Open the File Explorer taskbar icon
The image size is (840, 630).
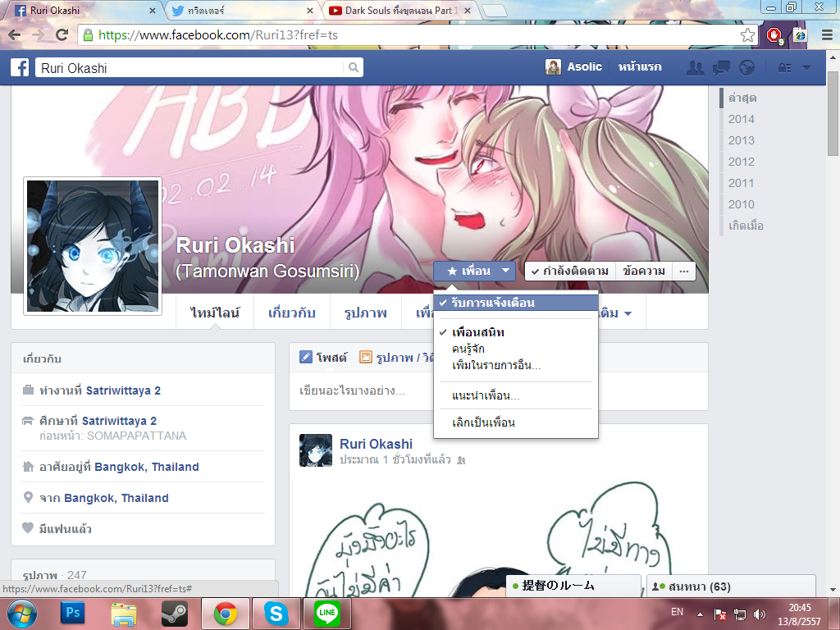pos(124,614)
